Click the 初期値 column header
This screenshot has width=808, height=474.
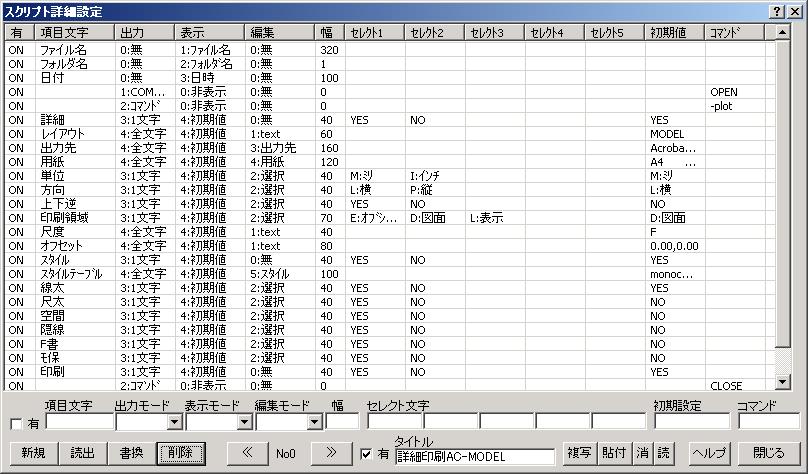pyautogui.click(x=674, y=33)
